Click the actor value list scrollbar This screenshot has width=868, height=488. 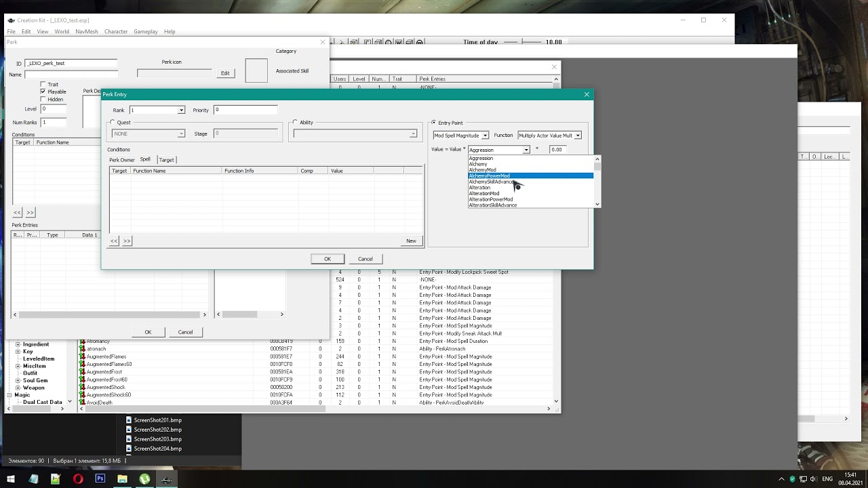coord(597,182)
